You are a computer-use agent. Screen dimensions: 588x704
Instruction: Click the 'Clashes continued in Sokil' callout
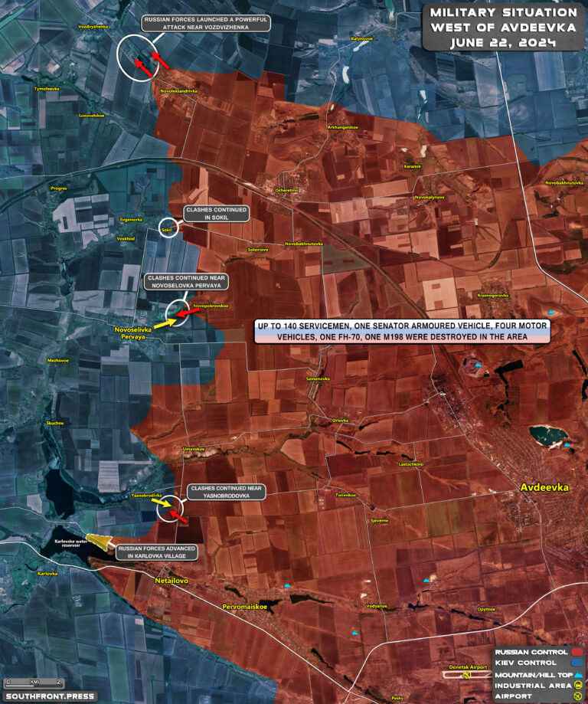click(215, 214)
